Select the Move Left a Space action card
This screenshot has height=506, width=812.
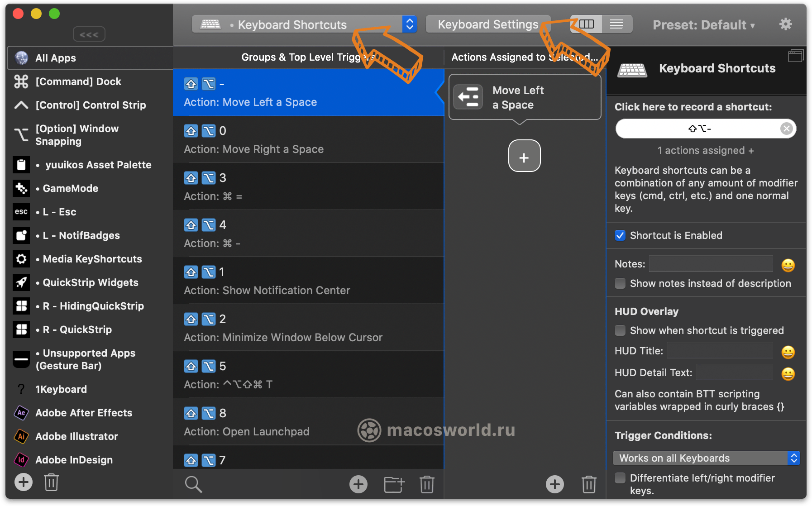pos(525,97)
